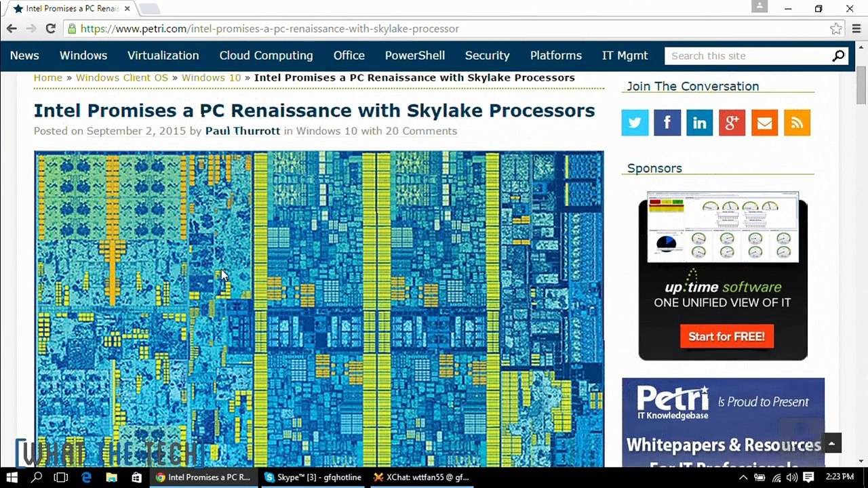Open Windows 10 category link in byline
Screen dimensions: 868x488
[x=327, y=131]
